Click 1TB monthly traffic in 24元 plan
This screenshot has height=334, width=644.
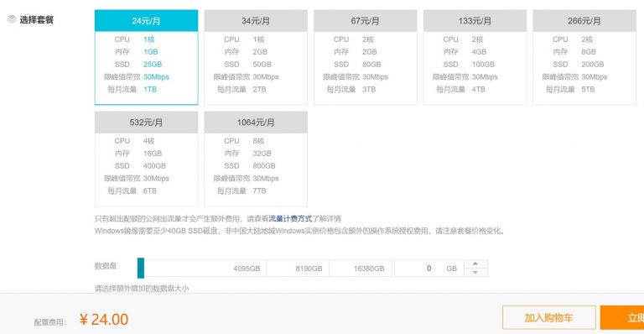pos(150,89)
